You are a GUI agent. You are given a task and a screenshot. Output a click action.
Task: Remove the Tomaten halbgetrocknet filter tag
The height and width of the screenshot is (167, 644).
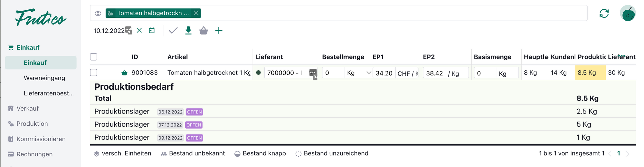196,13
